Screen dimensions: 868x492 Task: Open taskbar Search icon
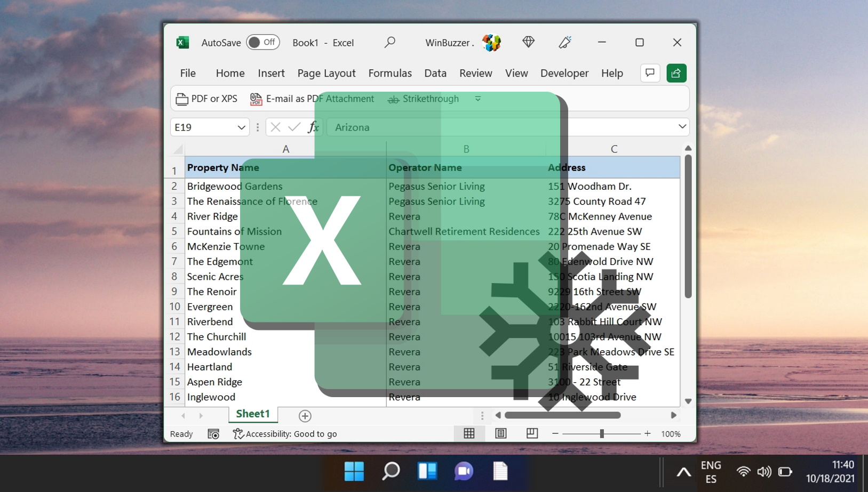tap(391, 471)
